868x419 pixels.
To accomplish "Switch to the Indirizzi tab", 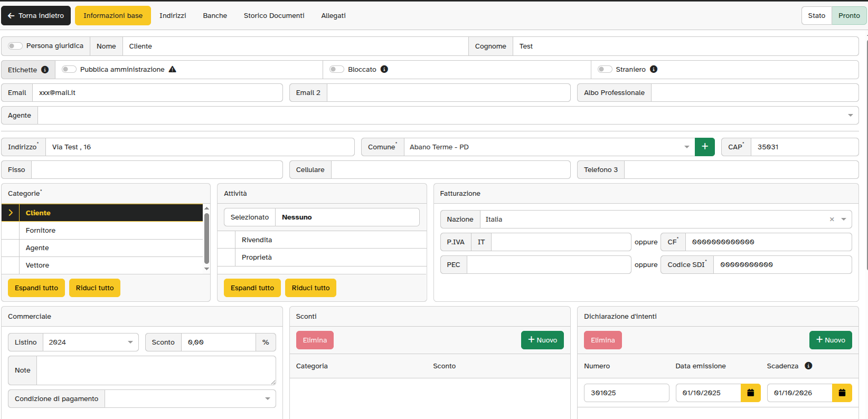I will (x=173, y=16).
